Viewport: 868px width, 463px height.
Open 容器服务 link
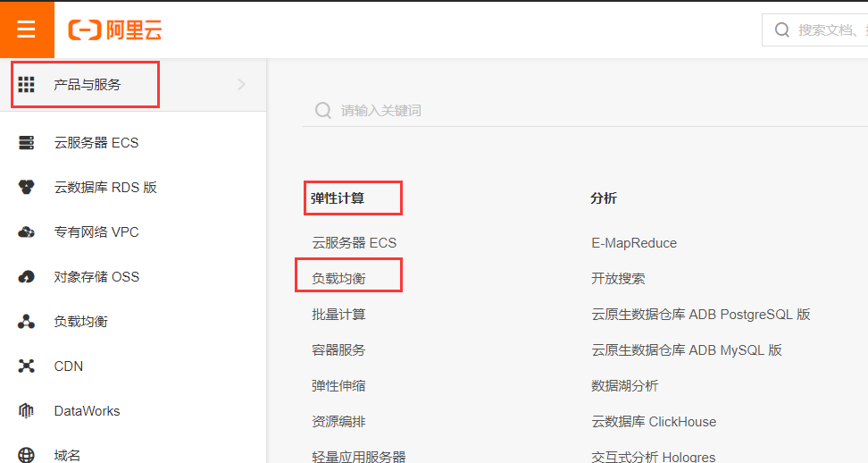(338, 350)
